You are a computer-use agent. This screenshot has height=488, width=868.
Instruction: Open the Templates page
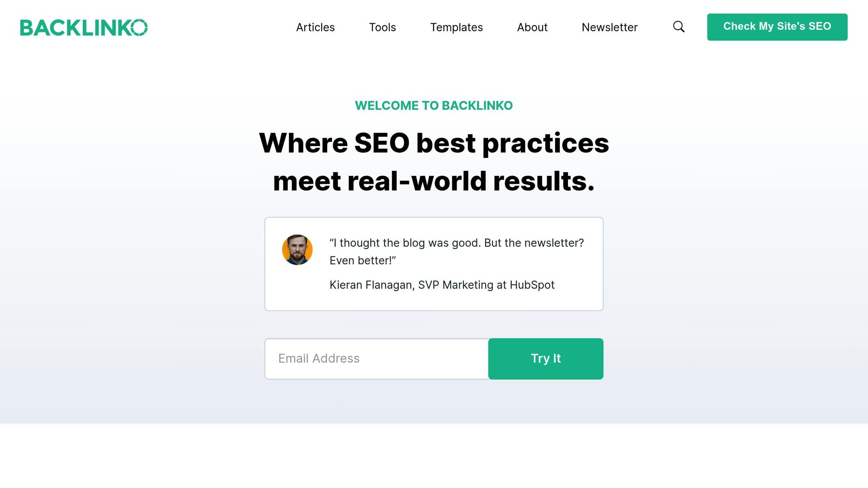456,27
